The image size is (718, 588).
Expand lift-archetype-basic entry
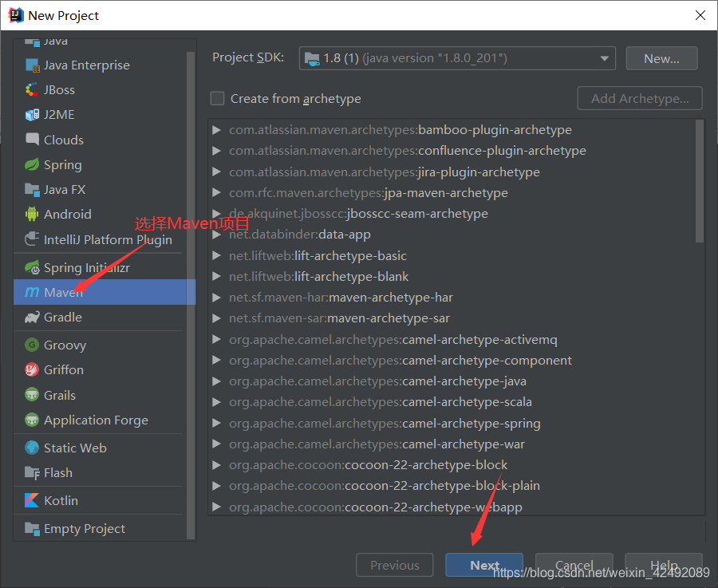(216, 255)
